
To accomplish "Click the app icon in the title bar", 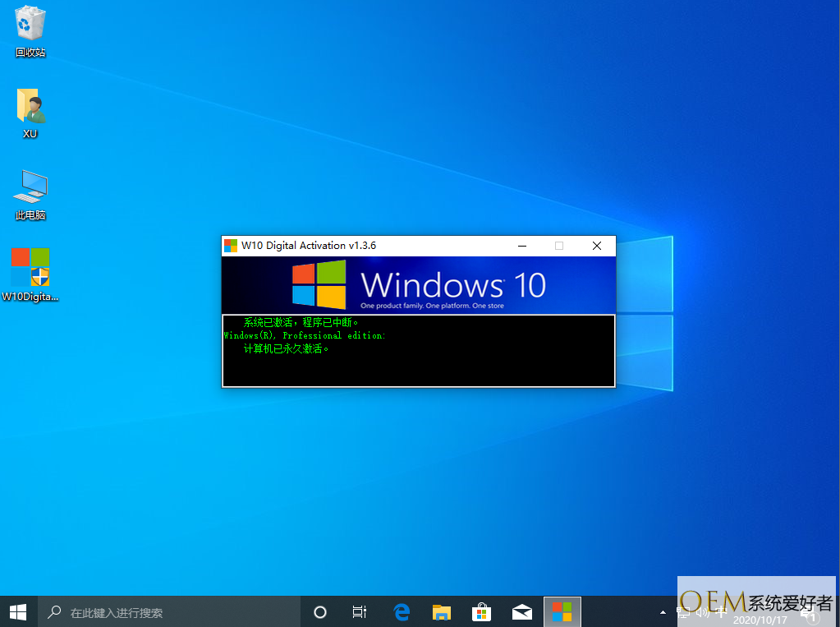I will (231, 246).
